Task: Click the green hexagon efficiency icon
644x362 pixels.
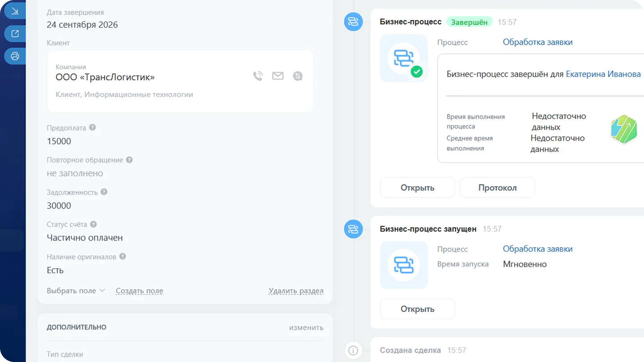Action: (x=624, y=130)
